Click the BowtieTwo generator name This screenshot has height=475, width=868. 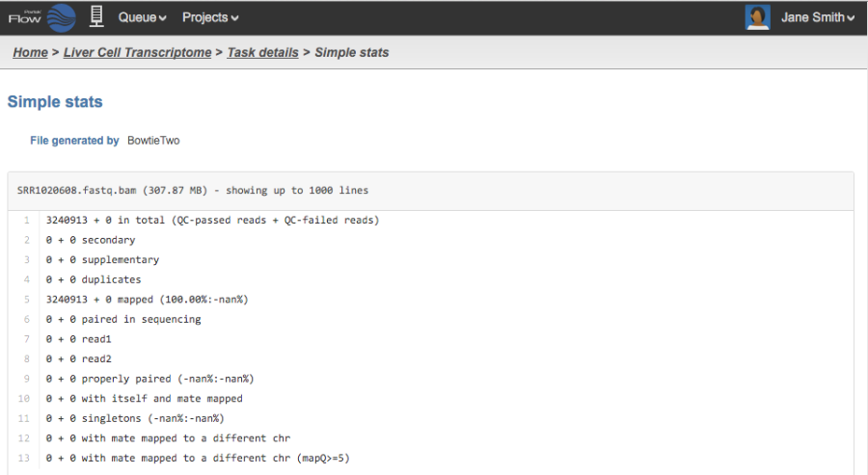click(153, 141)
